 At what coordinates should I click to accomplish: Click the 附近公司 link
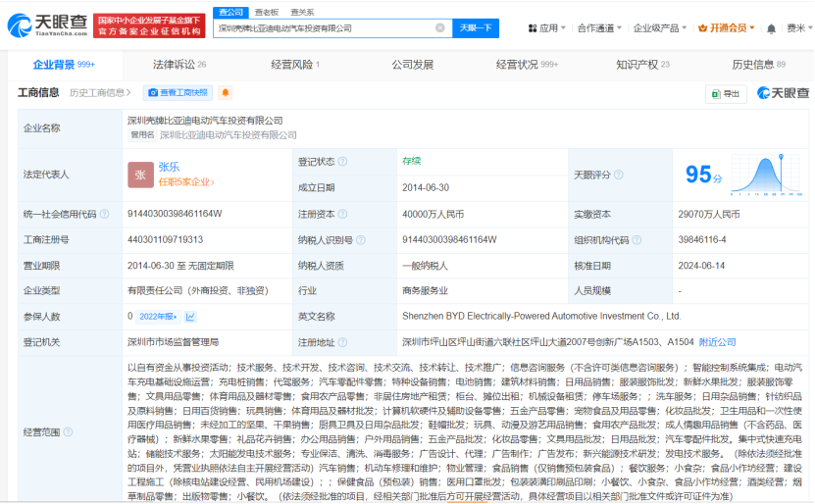717,342
